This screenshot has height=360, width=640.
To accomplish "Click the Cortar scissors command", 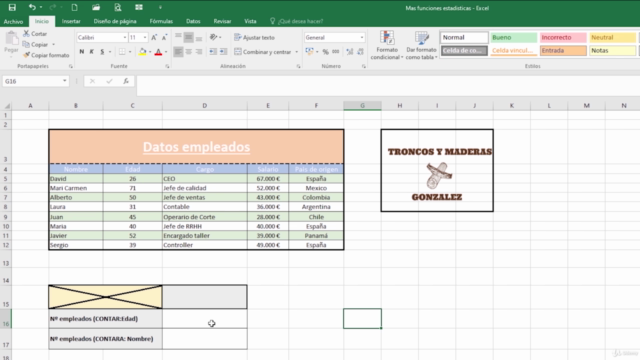I will (35, 34).
